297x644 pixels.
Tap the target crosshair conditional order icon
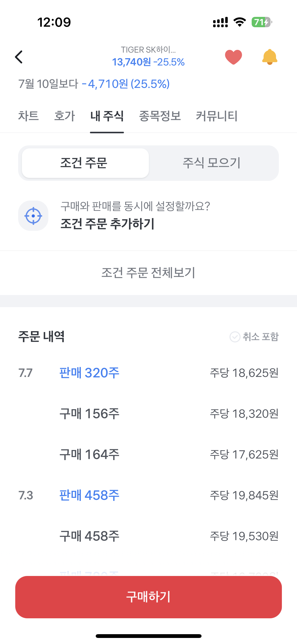[x=33, y=216]
